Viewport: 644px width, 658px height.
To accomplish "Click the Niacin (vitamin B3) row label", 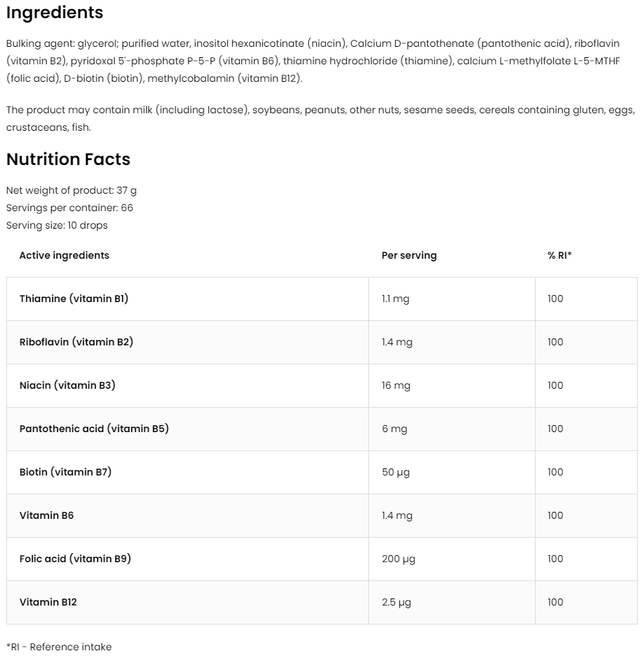I will pyautogui.click(x=67, y=385).
